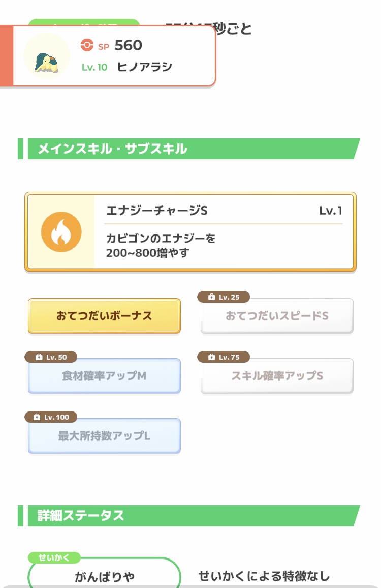The height and width of the screenshot is (588, 381).
Task: Tap the せいかくによる特徴なし text
Action: coord(264,576)
